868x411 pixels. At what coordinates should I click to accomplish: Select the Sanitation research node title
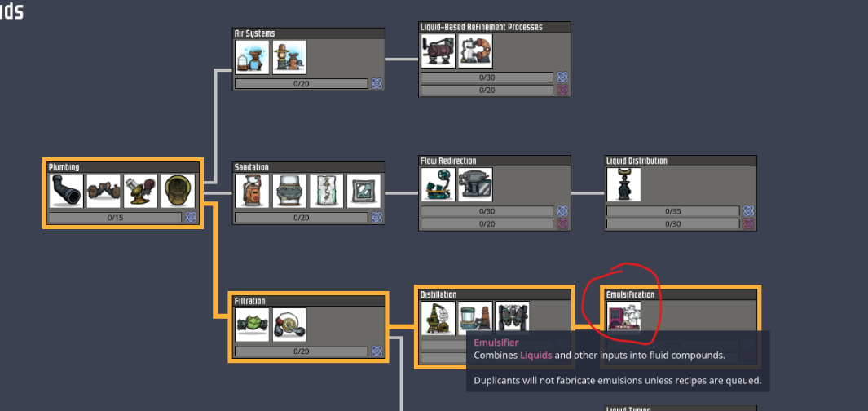coord(251,167)
